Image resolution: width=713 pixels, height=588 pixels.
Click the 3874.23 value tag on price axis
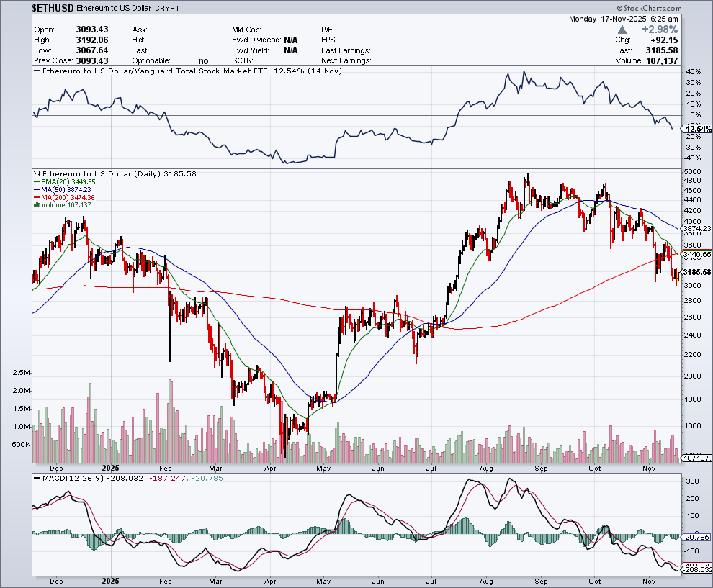click(697, 229)
